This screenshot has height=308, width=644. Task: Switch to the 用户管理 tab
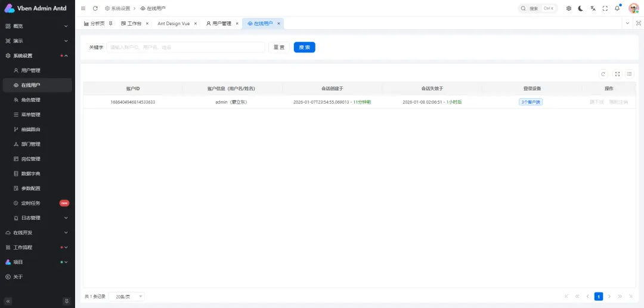[x=222, y=23]
